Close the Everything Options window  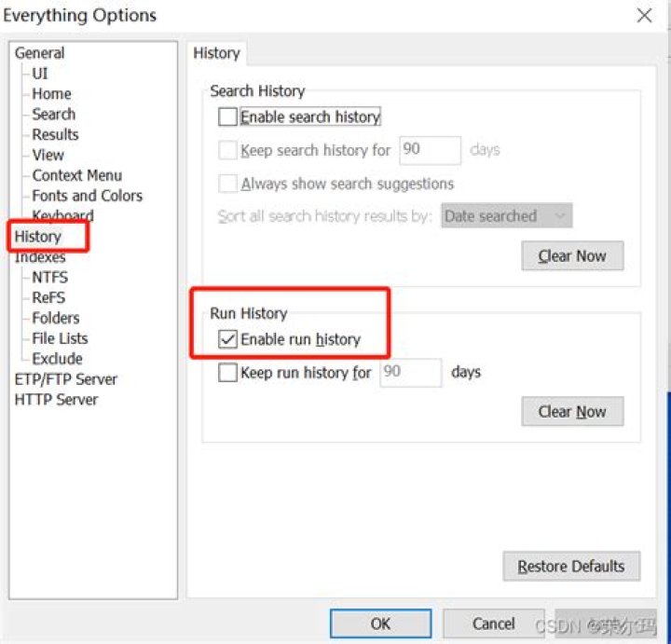point(644,16)
